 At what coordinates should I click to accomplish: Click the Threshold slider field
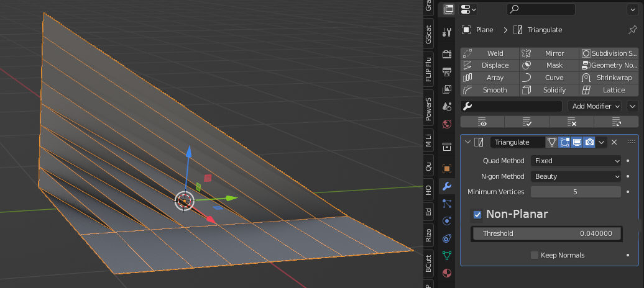click(x=546, y=233)
